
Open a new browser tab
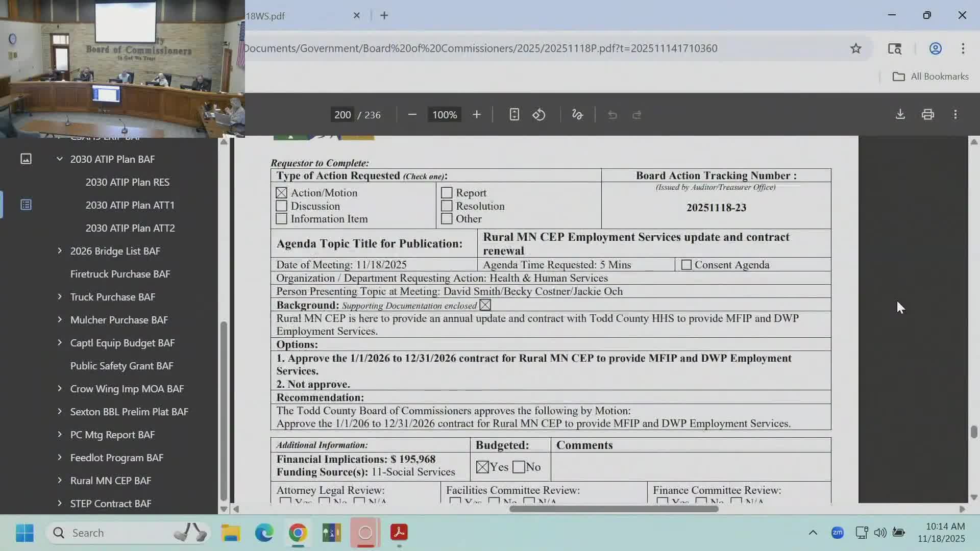[384, 16]
